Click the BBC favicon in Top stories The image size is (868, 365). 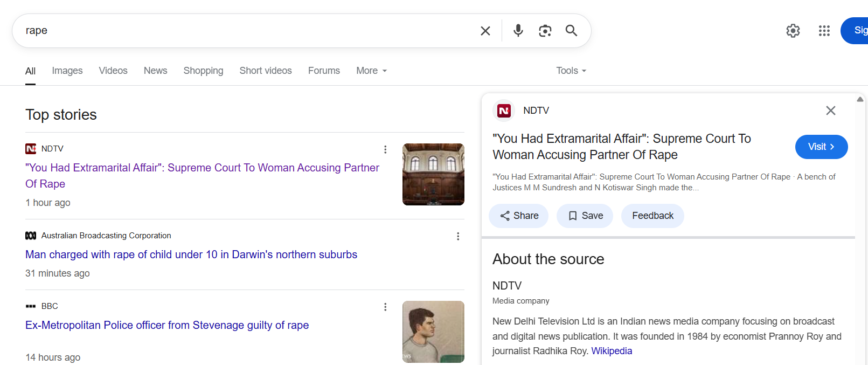(31, 306)
